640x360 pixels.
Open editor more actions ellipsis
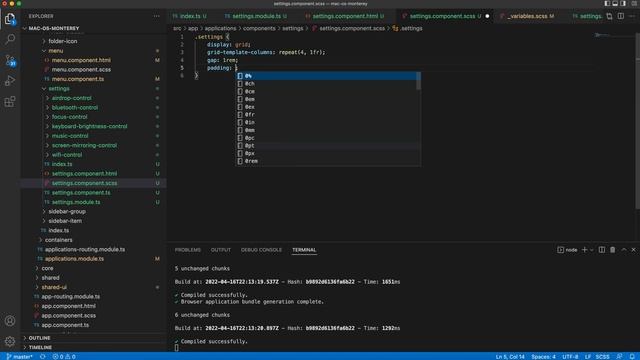632,16
